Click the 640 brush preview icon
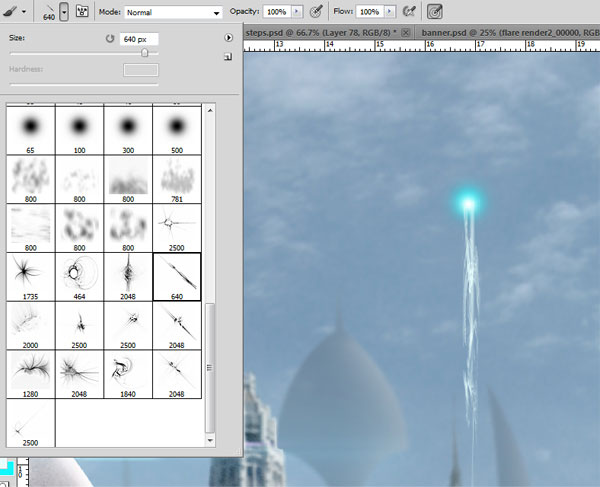 (49, 13)
